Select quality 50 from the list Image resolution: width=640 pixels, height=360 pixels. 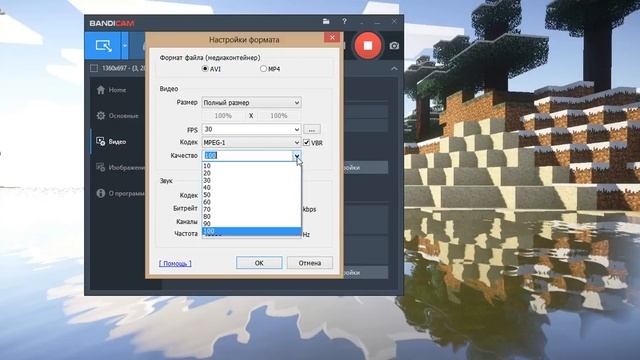(x=251, y=195)
